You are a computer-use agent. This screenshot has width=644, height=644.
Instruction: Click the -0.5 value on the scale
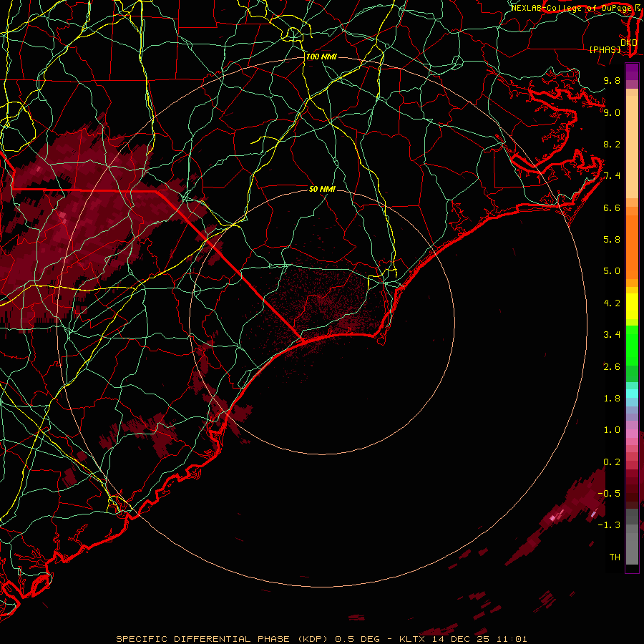(609, 494)
